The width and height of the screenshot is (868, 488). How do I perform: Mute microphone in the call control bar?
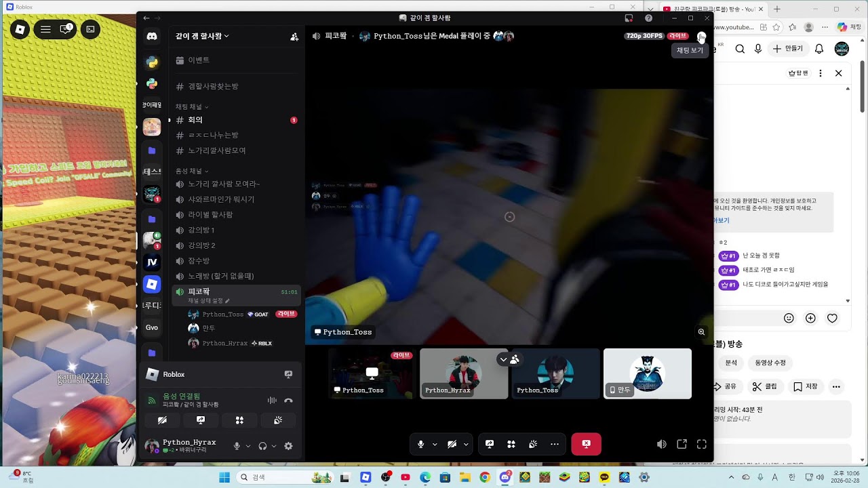tap(420, 444)
